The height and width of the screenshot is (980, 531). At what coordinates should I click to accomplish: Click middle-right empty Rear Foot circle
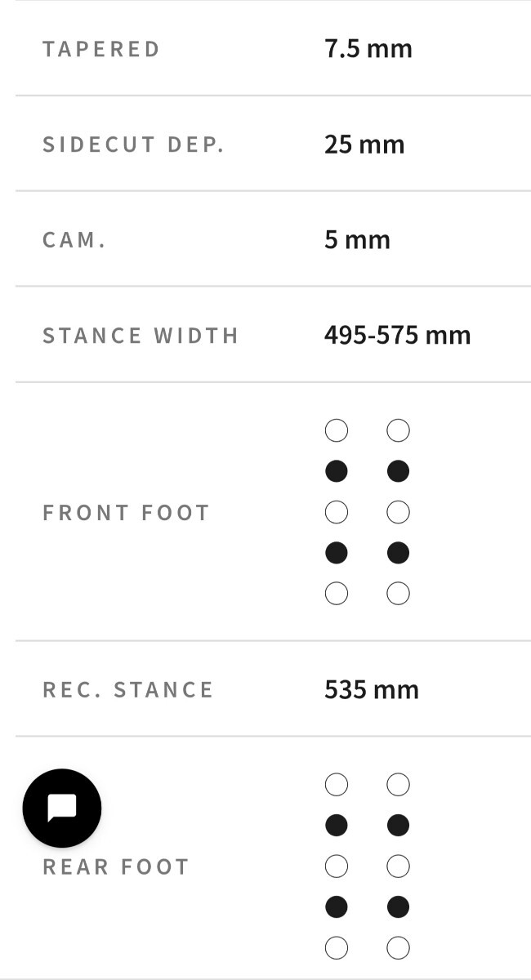coord(398,866)
